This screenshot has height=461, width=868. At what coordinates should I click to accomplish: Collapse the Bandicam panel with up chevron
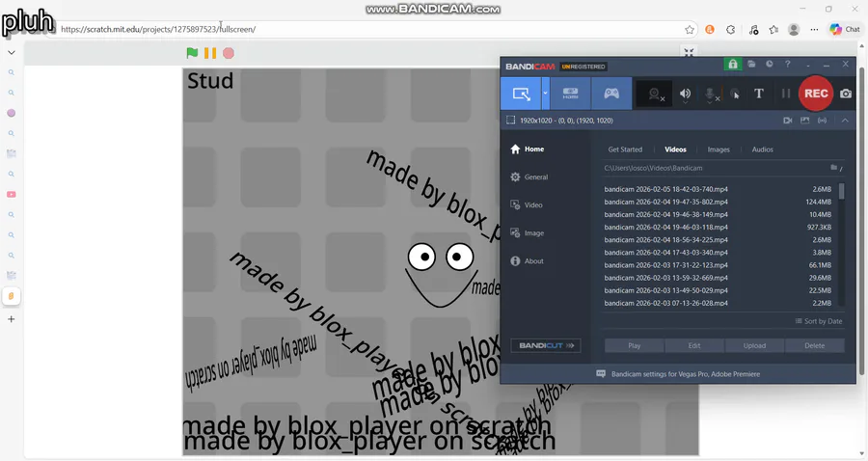pos(845,121)
